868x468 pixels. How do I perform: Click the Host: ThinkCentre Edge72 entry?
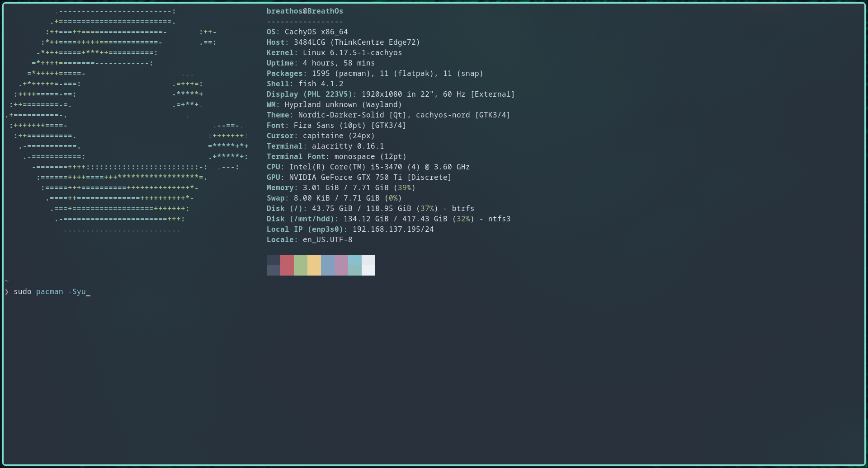coord(343,42)
